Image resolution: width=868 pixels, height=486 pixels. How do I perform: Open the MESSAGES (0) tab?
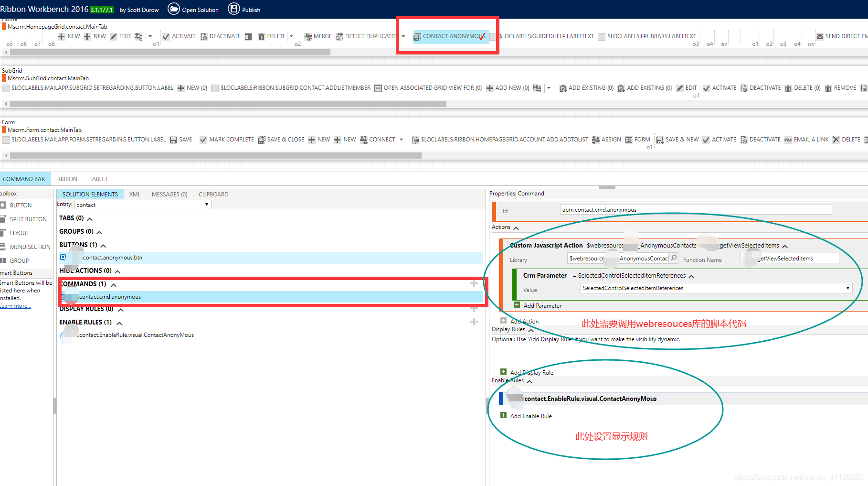169,194
